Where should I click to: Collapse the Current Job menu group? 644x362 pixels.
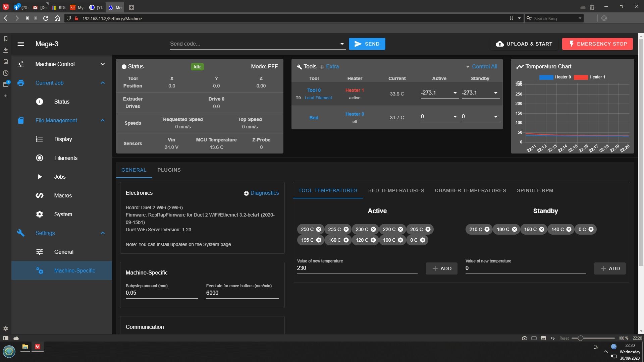point(103,83)
